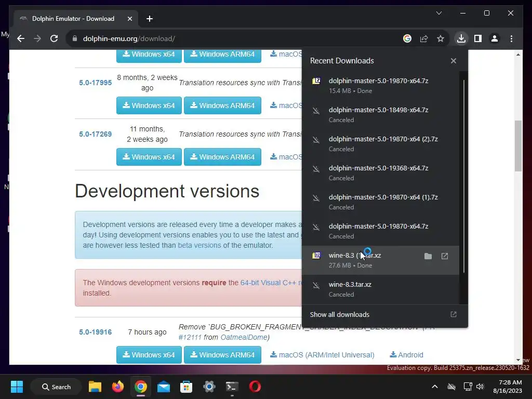The image size is (532, 399).
Task: Open version 5.0-17269 link
Action: (96, 134)
